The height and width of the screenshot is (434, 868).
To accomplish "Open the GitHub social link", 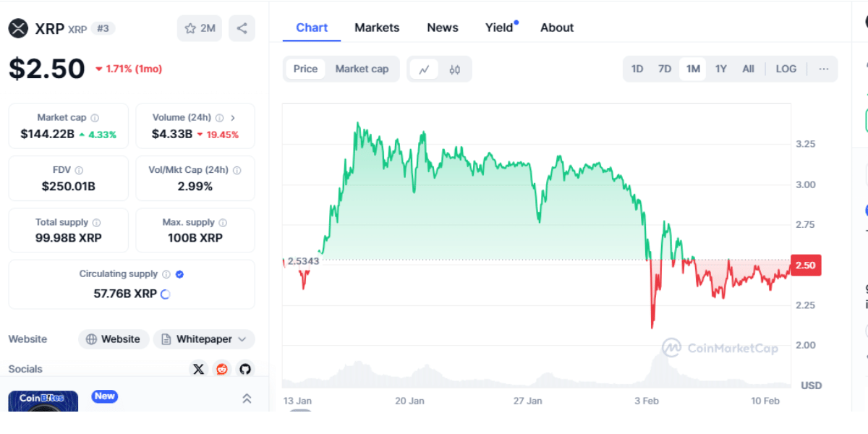I will coord(245,369).
